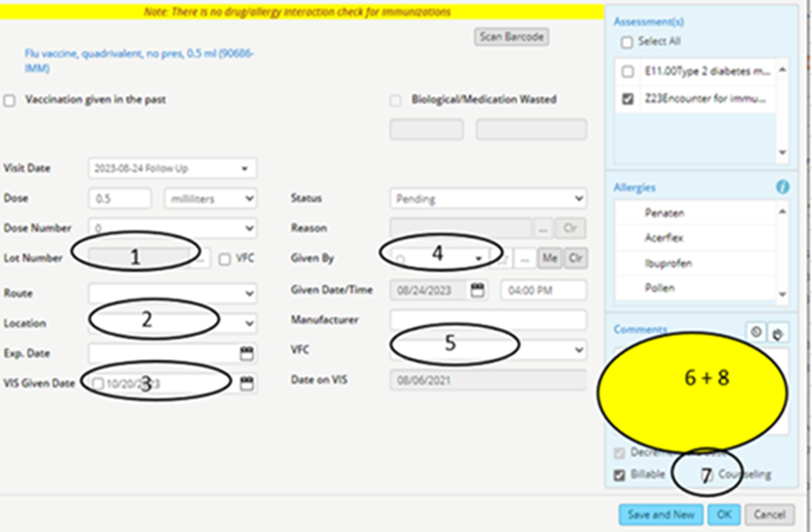
Task: Click the Save and New button
Action: point(661,515)
